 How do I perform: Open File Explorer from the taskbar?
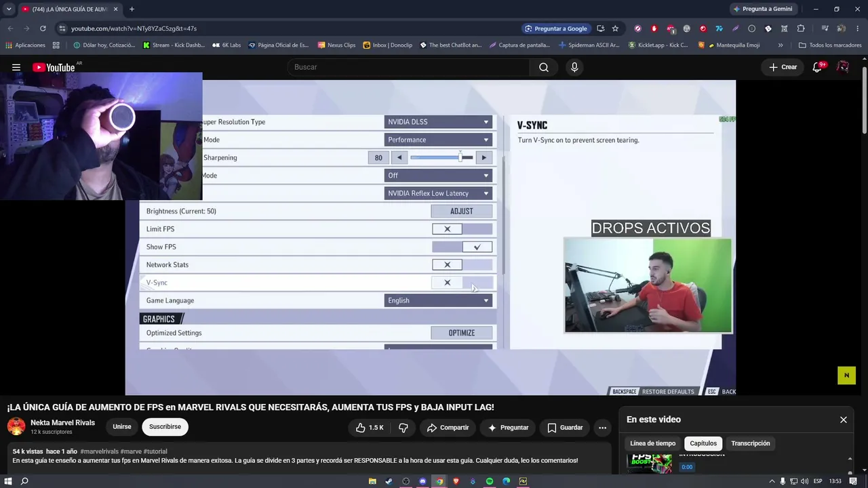372,481
